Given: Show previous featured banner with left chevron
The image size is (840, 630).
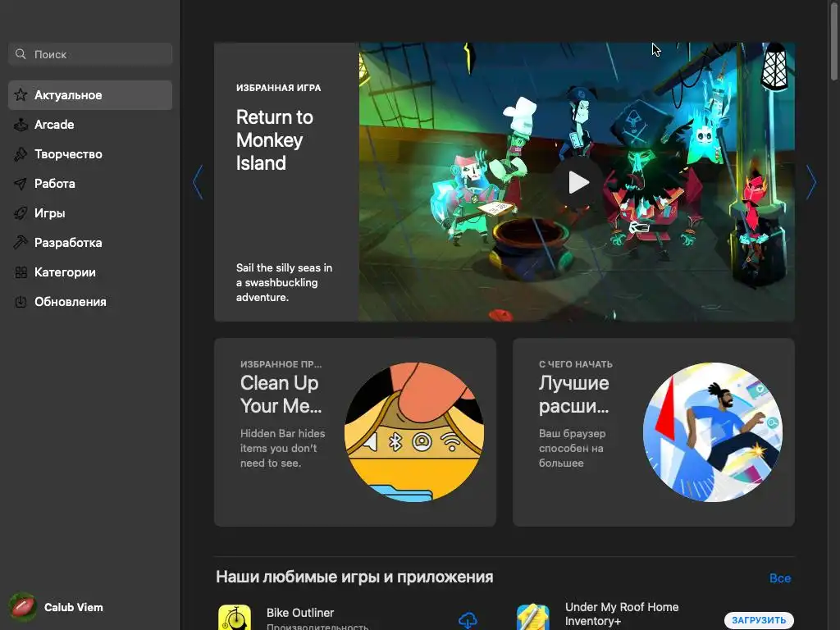Looking at the screenshot, I should click(x=198, y=182).
